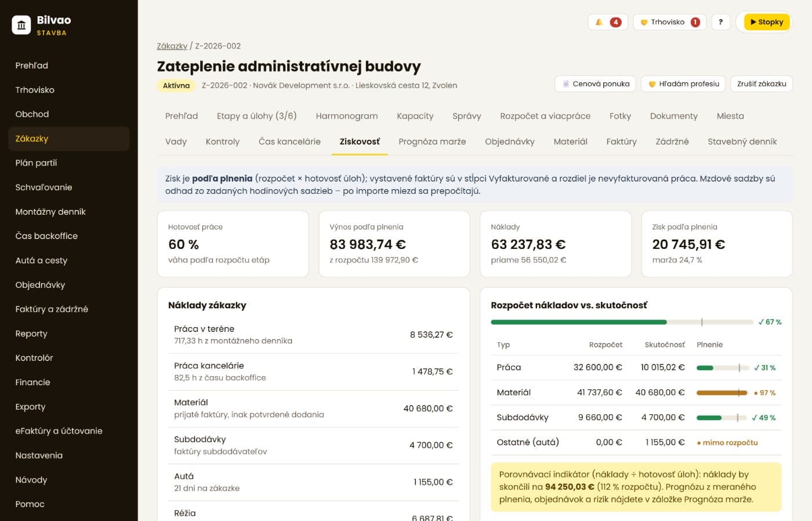Viewport: 812px width, 521px height.
Task: Open Zádržné tab
Action: pyautogui.click(x=672, y=142)
